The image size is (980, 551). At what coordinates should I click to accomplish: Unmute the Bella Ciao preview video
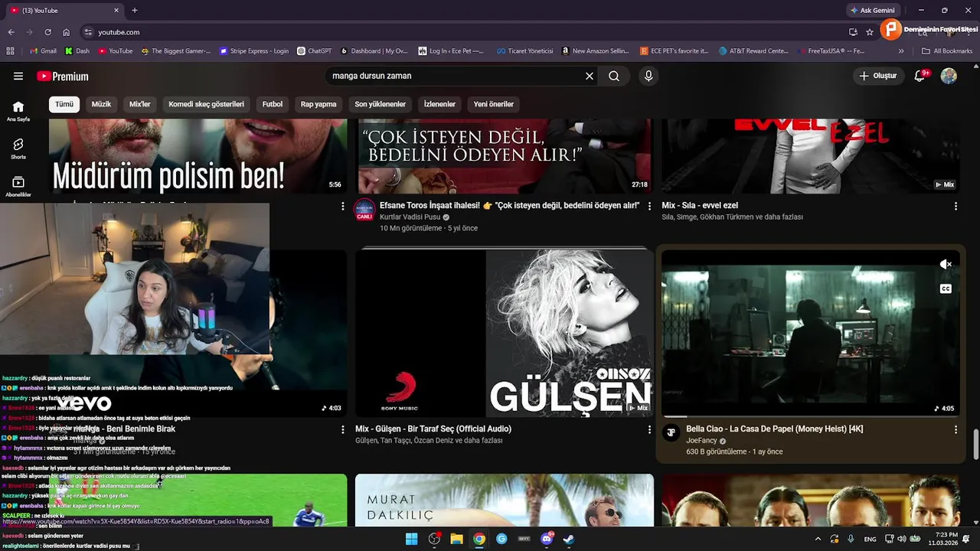click(946, 264)
